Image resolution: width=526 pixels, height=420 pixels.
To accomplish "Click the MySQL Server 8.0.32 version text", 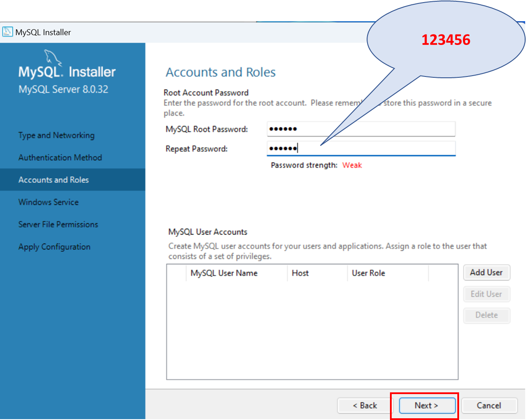I will [x=63, y=90].
